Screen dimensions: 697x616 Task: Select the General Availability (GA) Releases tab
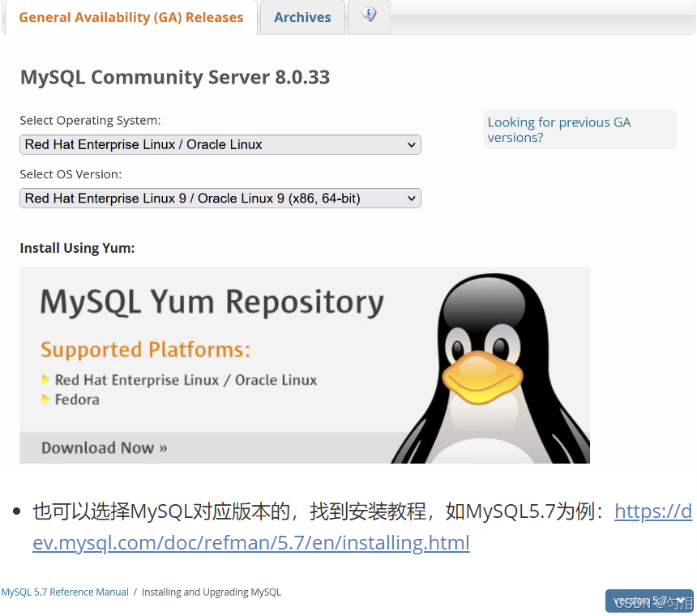coord(130,16)
